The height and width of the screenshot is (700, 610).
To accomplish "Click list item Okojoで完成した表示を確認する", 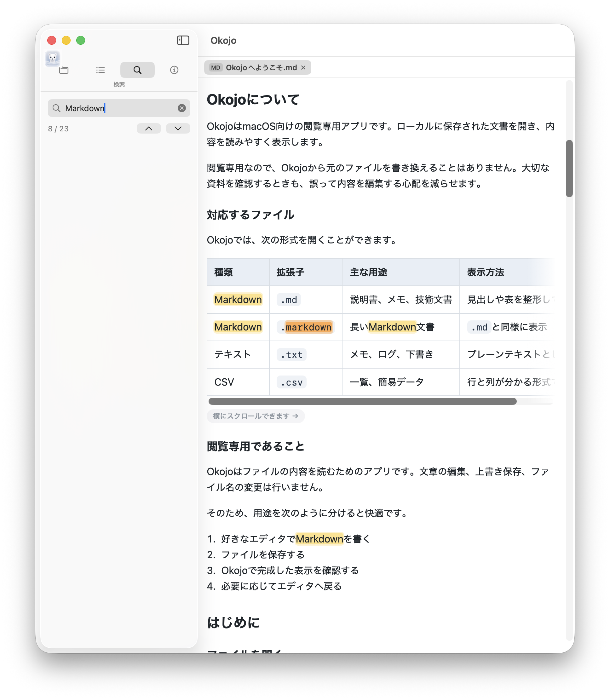I will 290,571.
